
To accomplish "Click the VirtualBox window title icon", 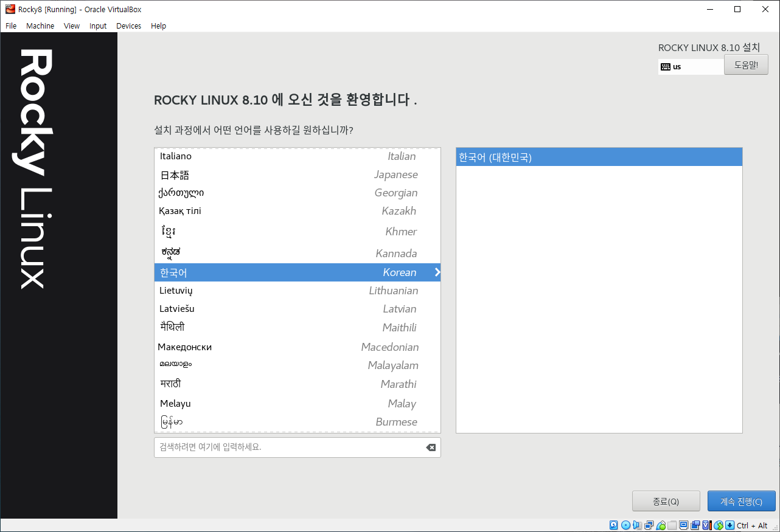I will (10, 9).
